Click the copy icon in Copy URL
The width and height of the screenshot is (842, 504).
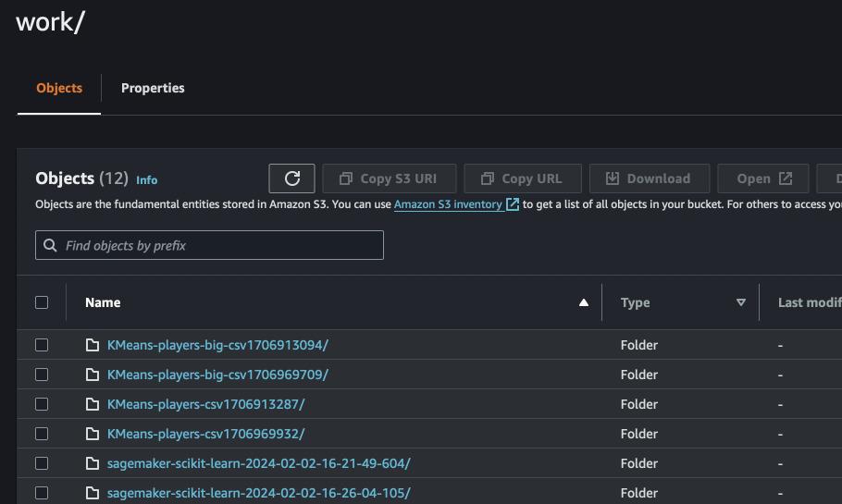click(487, 178)
